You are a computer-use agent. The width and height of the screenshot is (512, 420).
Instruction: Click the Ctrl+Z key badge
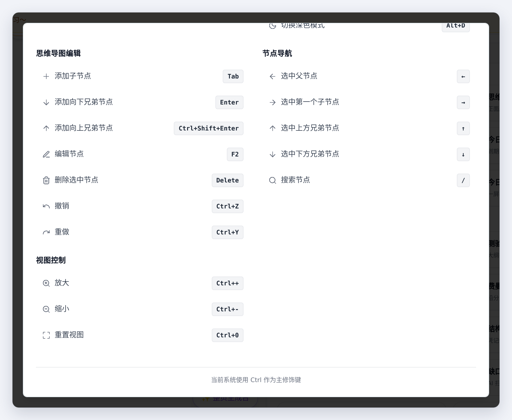click(x=228, y=206)
